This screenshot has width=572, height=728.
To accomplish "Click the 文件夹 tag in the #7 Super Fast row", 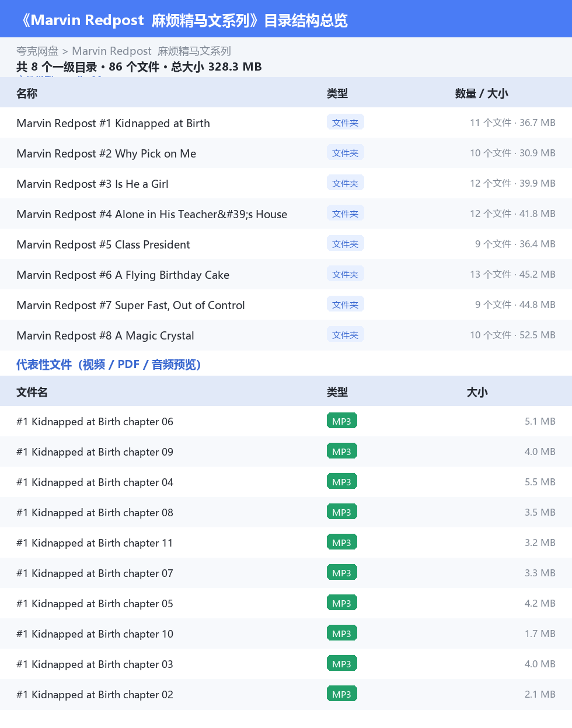I will point(346,304).
